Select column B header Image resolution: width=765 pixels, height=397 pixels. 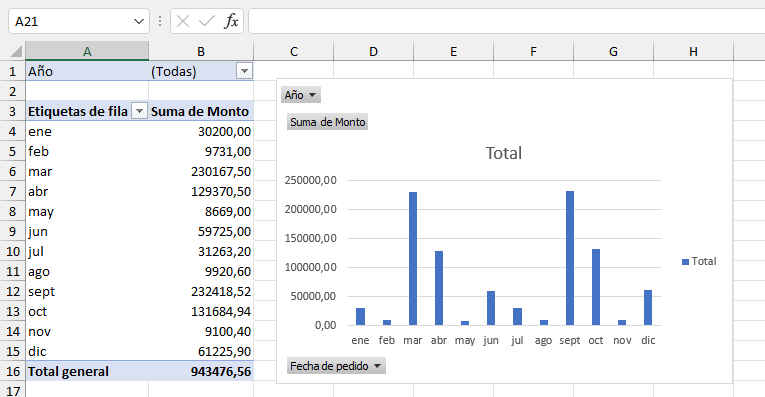pyautogui.click(x=201, y=51)
